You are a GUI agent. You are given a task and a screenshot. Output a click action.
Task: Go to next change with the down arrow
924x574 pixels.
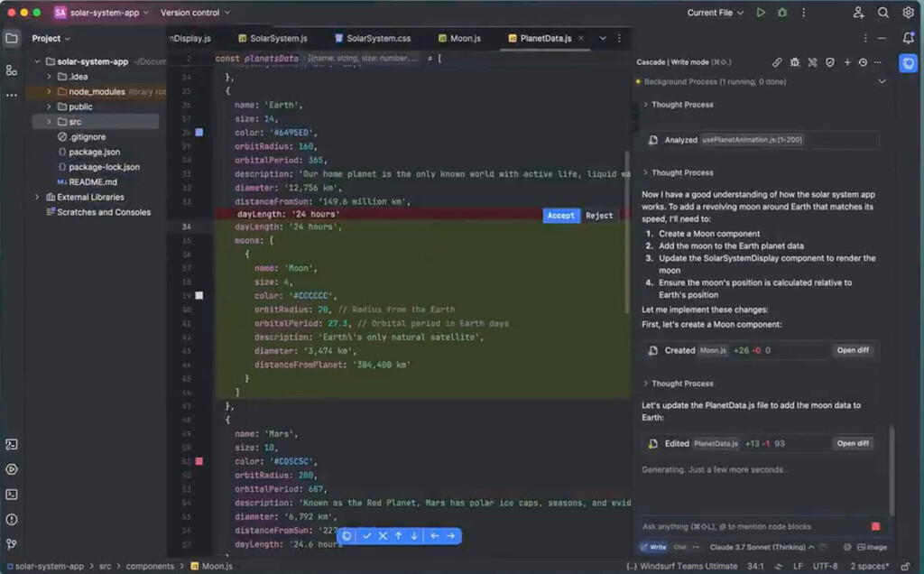click(x=414, y=536)
